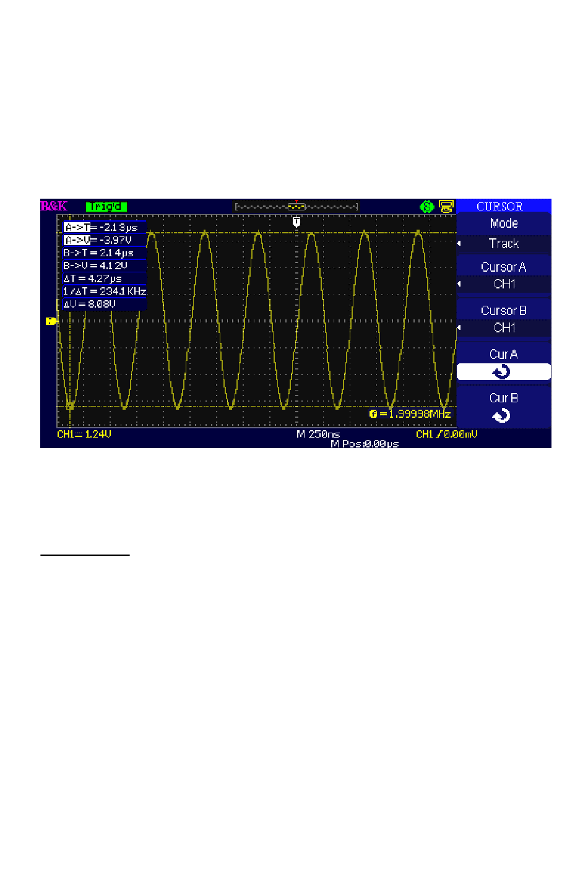Click the B&K logo
Screen dimensions: 588x882
pos(54,206)
